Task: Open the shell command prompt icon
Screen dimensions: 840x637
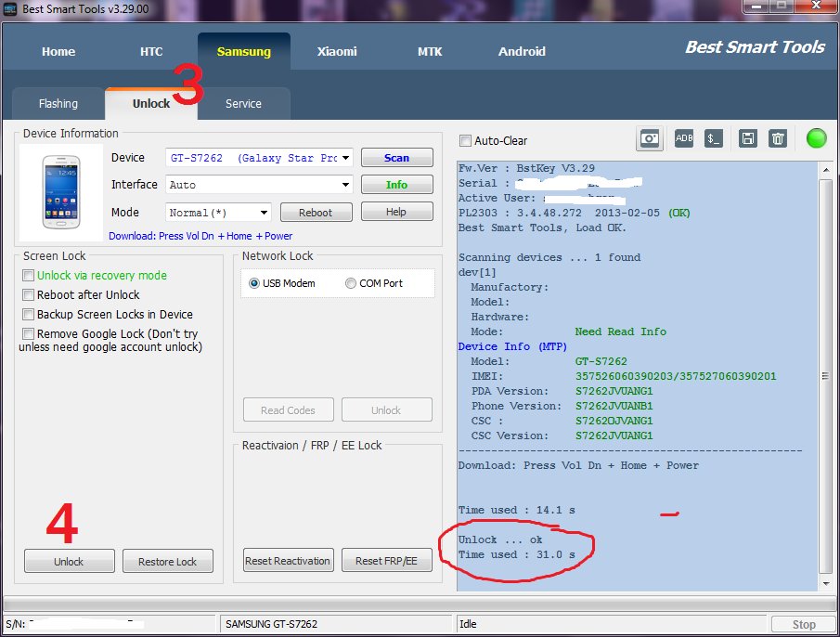Action: coord(714,138)
